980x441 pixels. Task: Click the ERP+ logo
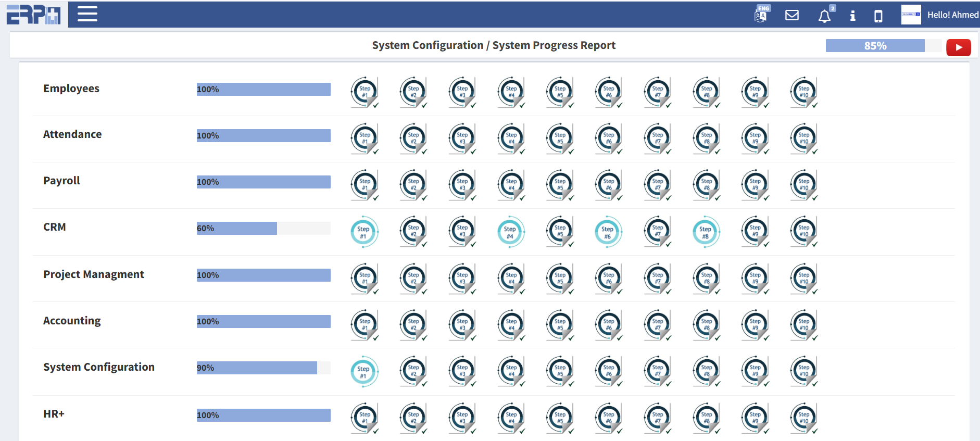pyautogui.click(x=33, y=15)
